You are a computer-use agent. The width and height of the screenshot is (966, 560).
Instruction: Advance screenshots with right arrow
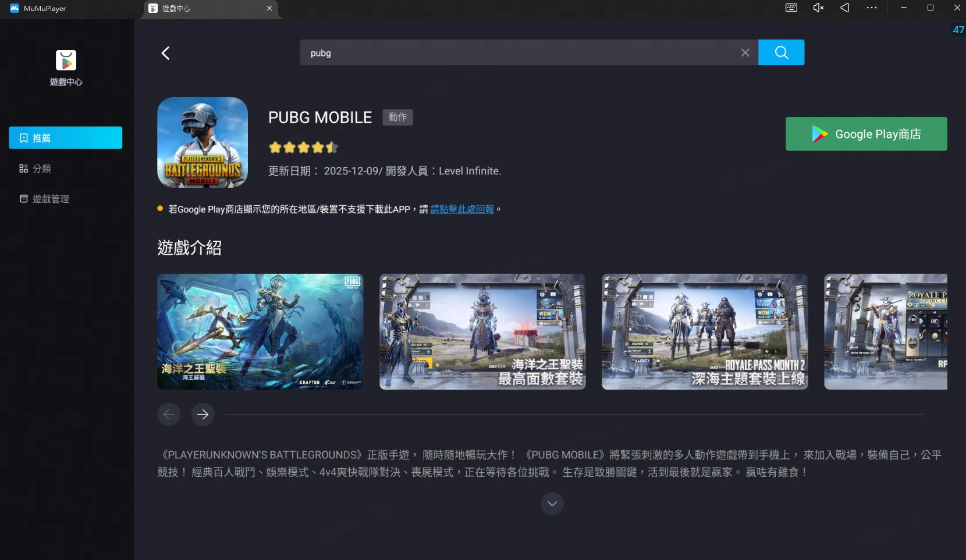[203, 414]
